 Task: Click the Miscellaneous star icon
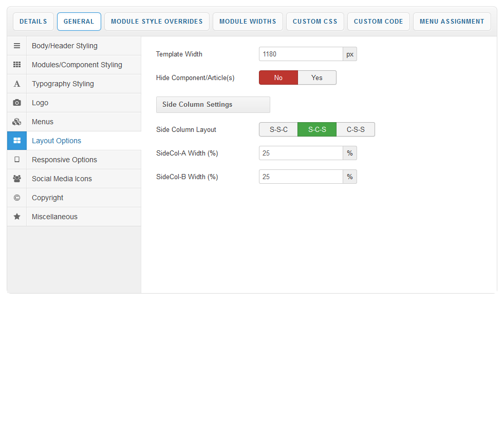(x=17, y=217)
